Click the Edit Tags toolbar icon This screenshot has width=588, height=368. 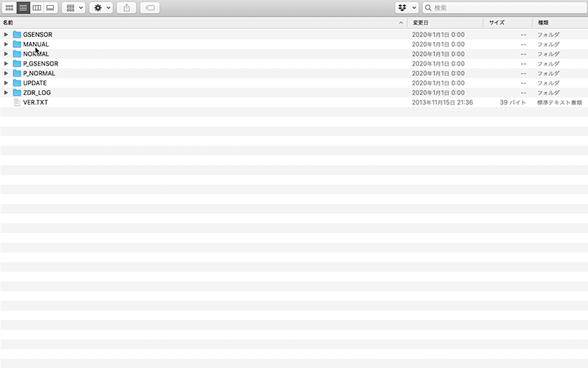tap(149, 7)
